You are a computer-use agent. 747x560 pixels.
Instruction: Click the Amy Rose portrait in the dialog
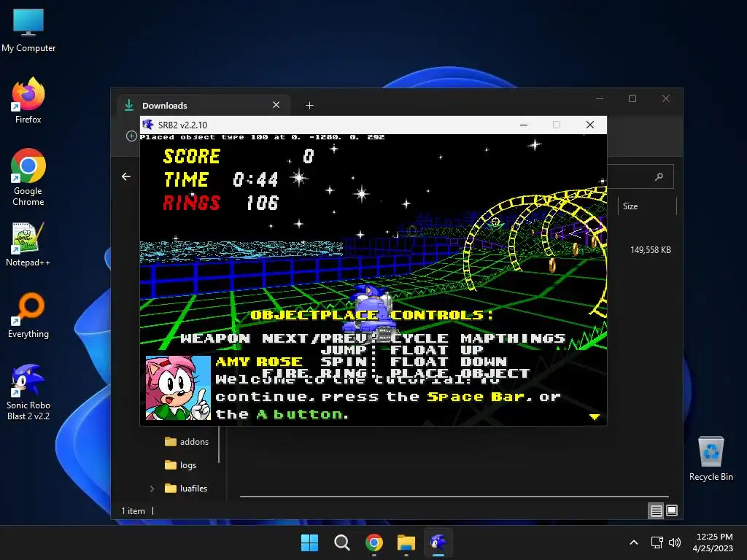(178, 388)
